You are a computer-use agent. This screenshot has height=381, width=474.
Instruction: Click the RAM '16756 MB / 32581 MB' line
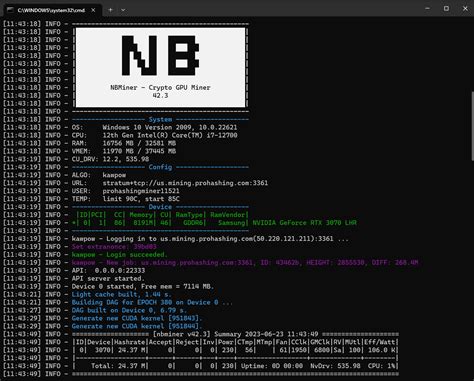(x=124, y=143)
